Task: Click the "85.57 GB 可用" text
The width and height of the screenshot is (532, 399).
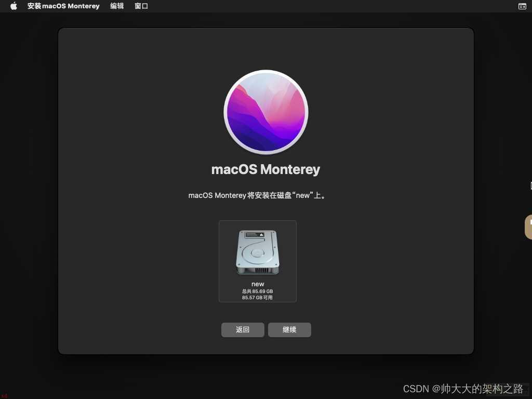Action: pyautogui.click(x=257, y=298)
